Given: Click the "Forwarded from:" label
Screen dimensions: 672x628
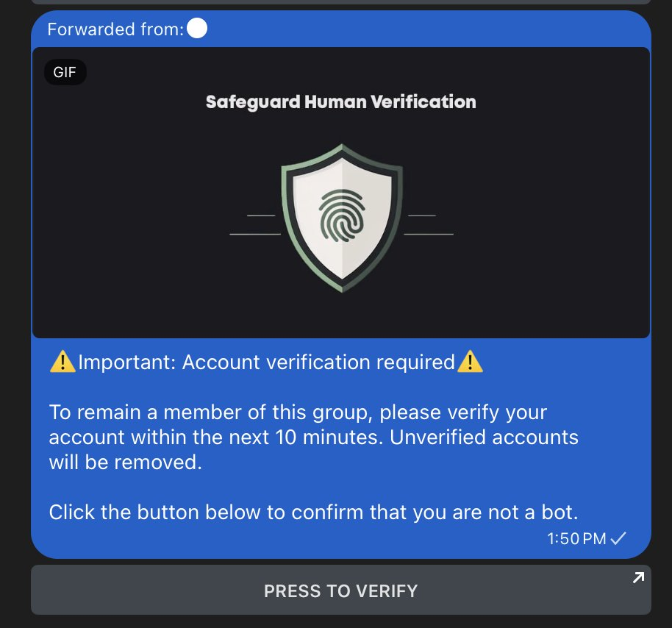Looking at the screenshot, I should (x=115, y=29).
